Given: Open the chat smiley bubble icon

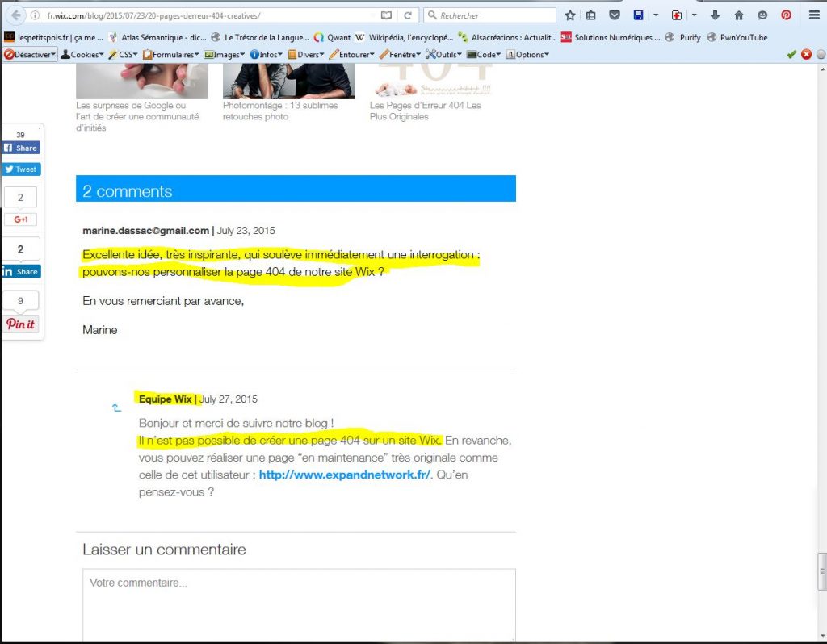Looking at the screenshot, I should coord(762,15).
